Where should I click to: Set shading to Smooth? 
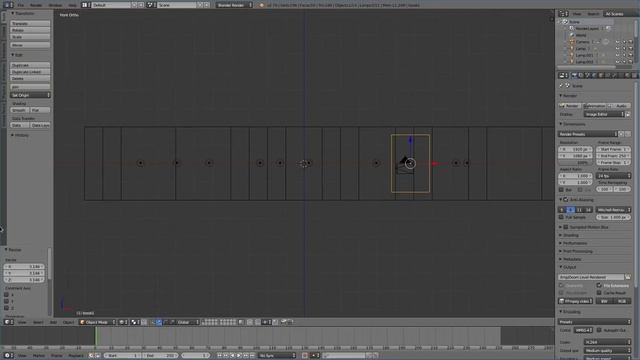tap(20, 110)
